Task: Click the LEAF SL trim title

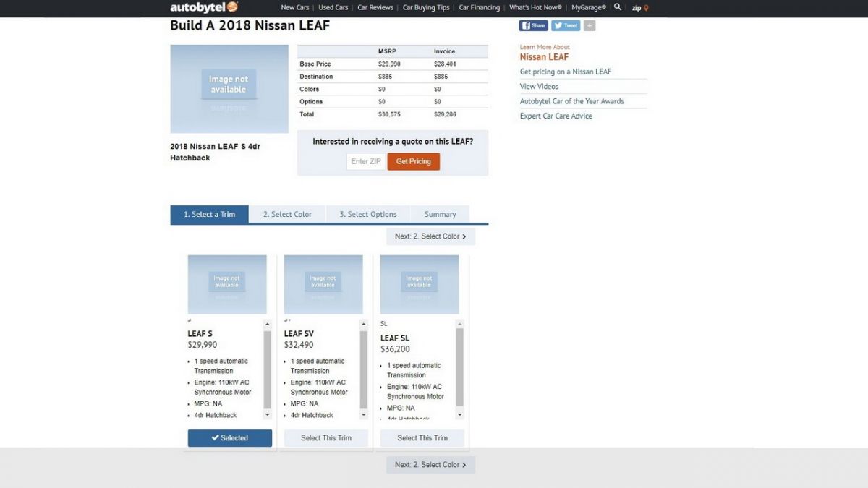Action: coord(394,338)
